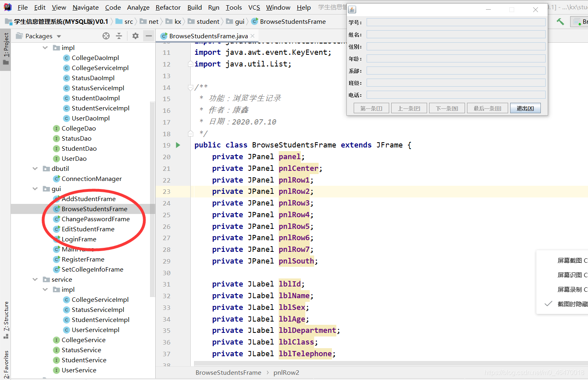Open the Run menu
Screen dimensions: 588x380
click(214, 7)
